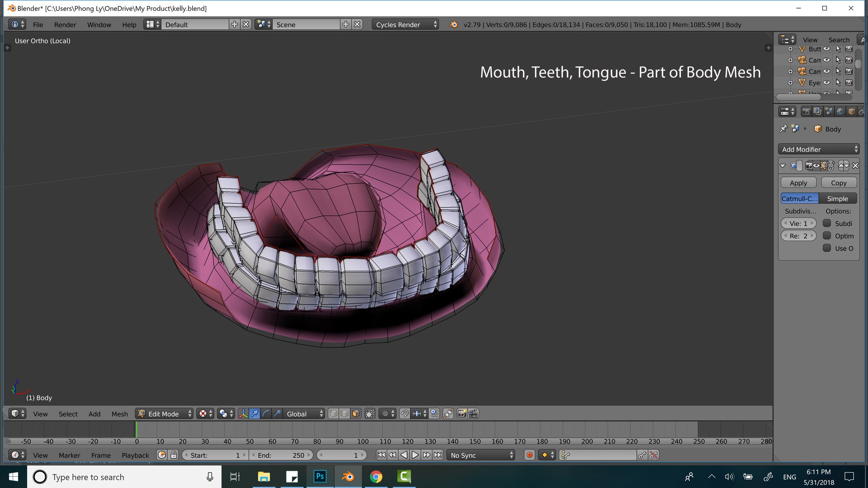Open the Mesh menu in 3D header
This screenshot has width=868, height=488.
click(x=120, y=414)
